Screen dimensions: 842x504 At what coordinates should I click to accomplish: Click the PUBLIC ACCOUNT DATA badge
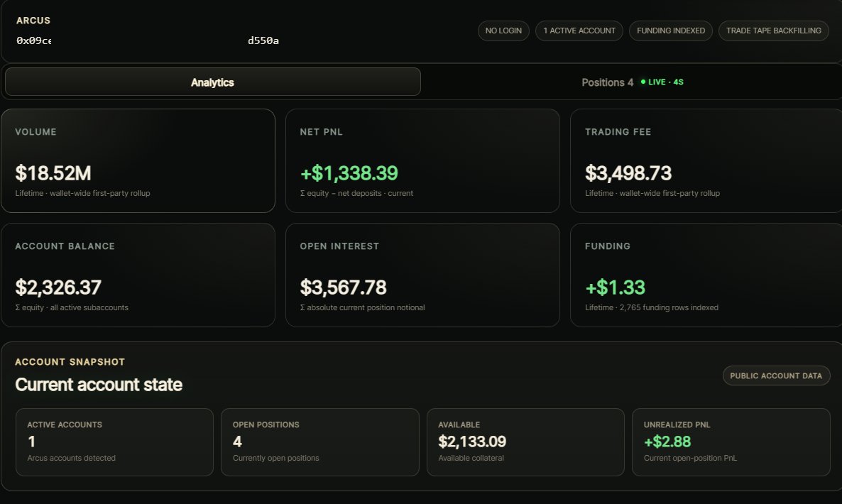pyautogui.click(x=776, y=376)
